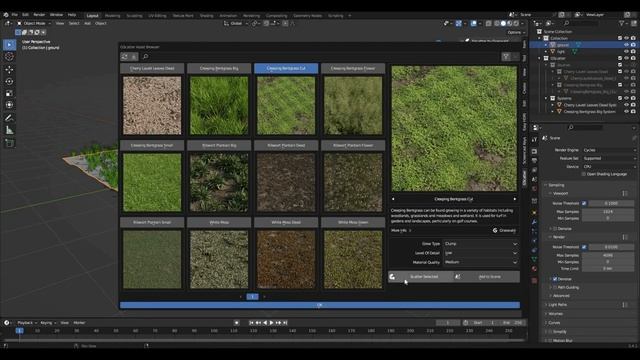Select the Measure ruler tool
Image resolution: width=640 pixels, height=360 pixels.
tap(9, 131)
